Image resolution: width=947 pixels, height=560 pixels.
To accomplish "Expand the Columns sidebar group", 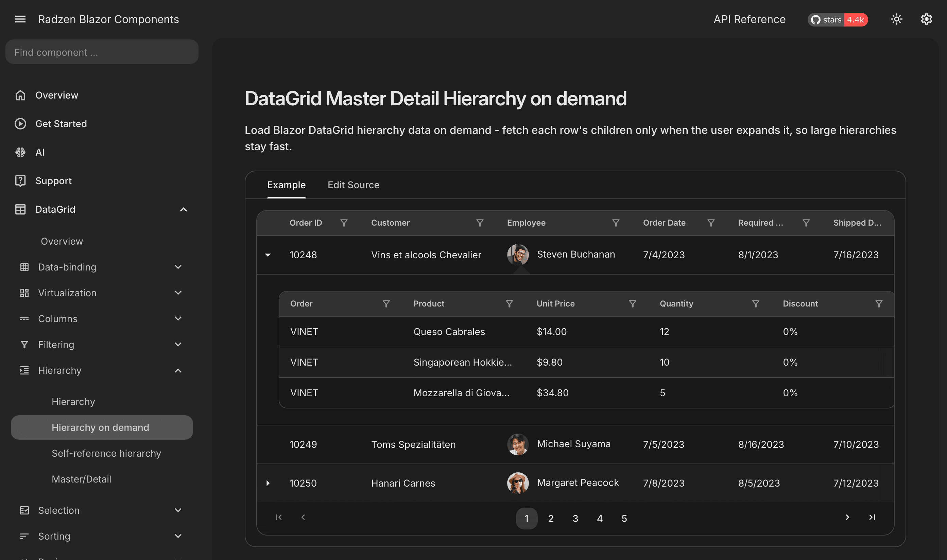I will coord(178,319).
